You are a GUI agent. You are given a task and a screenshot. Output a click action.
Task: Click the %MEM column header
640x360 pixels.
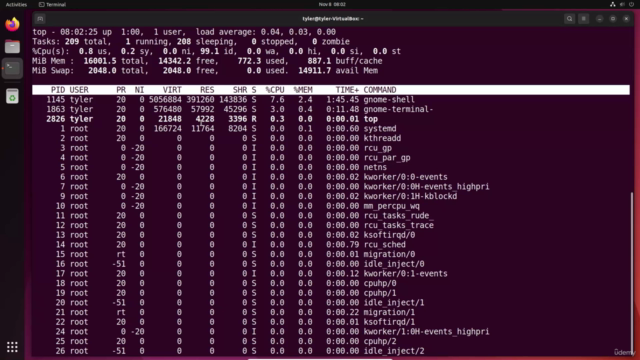point(302,90)
